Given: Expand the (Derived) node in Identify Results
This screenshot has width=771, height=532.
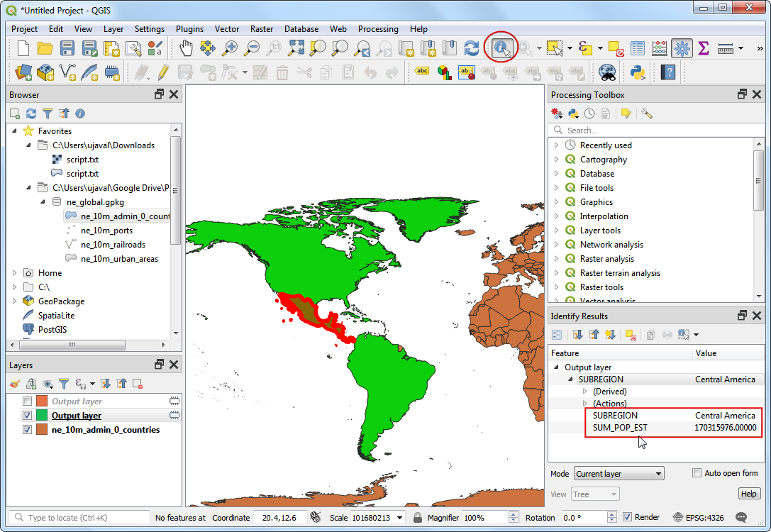Looking at the screenshot, I should pos(584,392).
